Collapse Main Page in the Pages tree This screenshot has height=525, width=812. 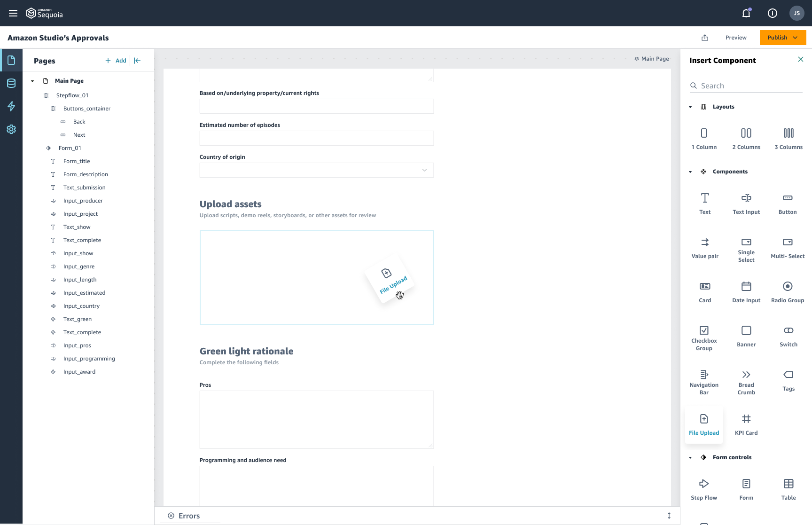tap(32, 81)
